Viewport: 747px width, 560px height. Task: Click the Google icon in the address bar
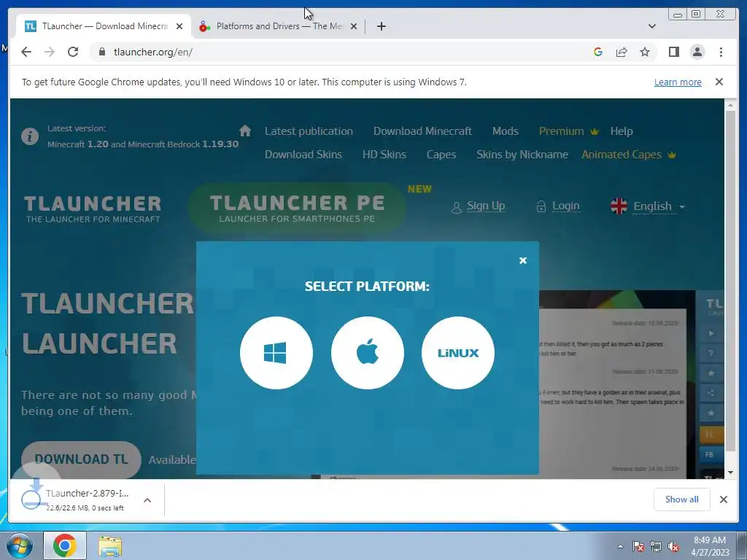pyautogui.click(x=598, y=52)
